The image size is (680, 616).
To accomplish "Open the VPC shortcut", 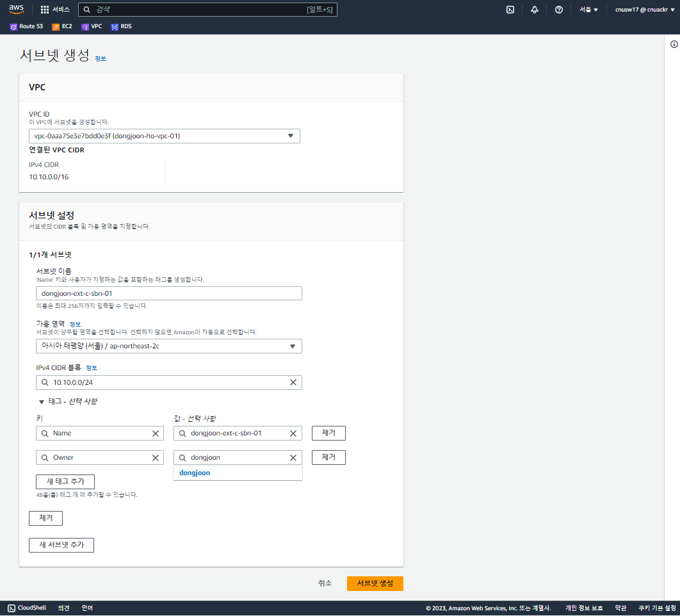I will click(x=92, y=26).
